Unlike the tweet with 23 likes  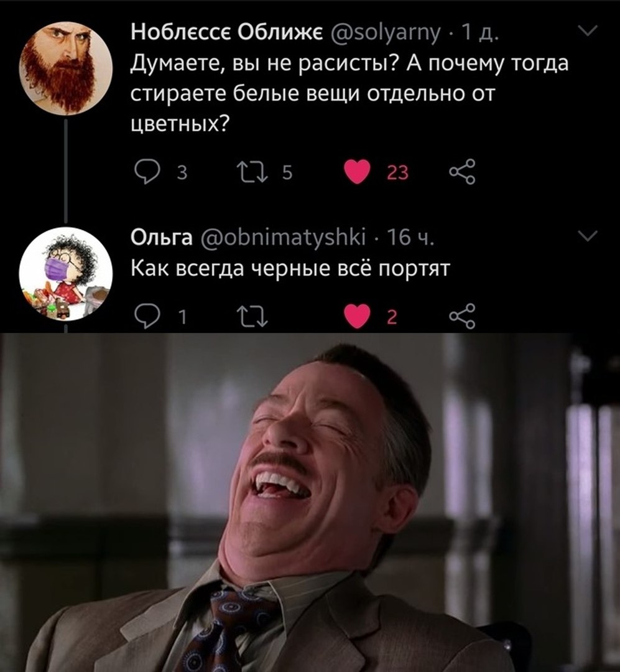tap(357, 172)
